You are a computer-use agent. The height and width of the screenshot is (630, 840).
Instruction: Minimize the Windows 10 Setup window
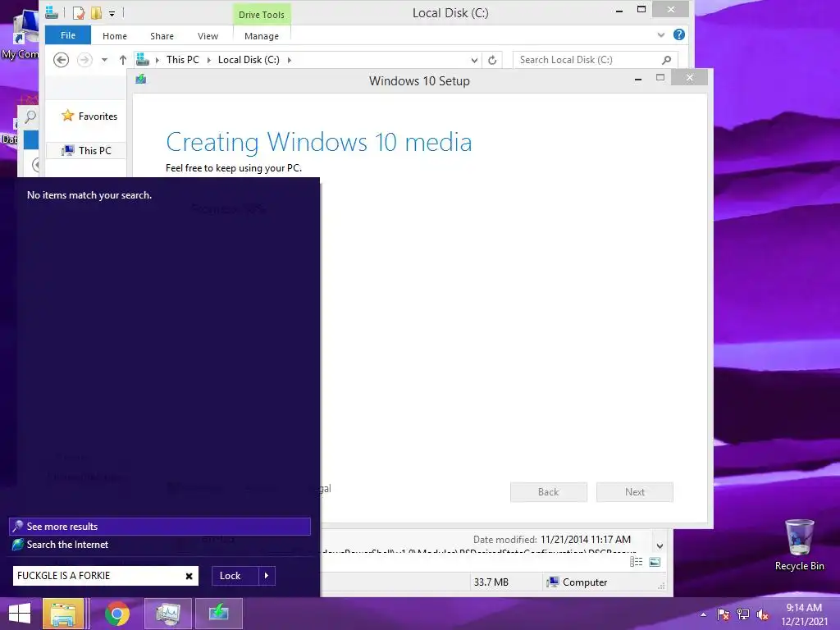(x=638, y=79)
